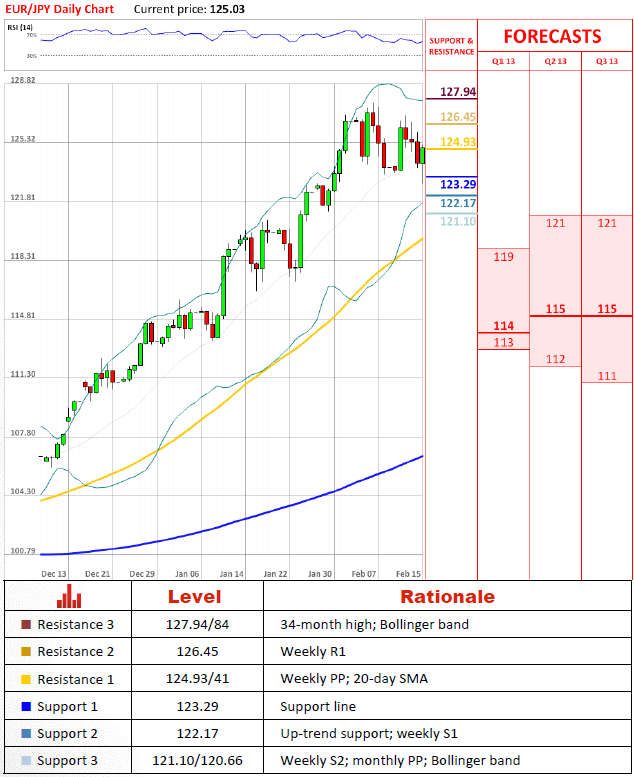Click the 126.45 resistance level label

(x=458, y=117)
